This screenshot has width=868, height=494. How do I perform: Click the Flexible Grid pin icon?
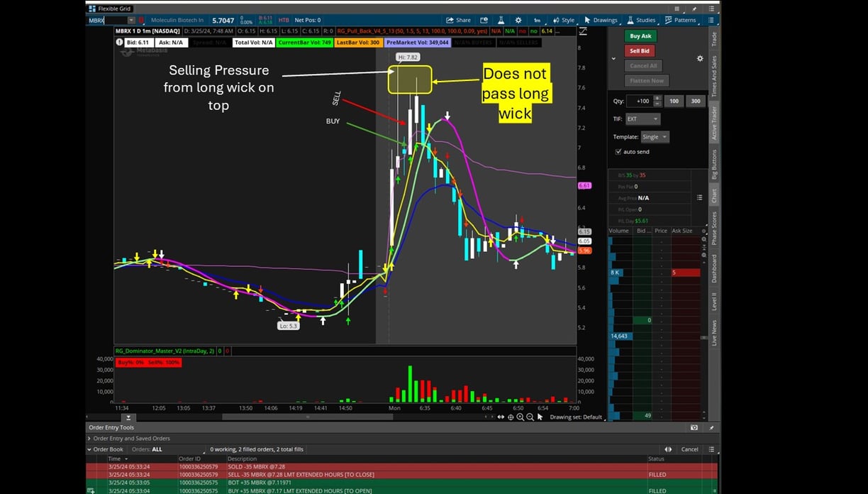point(694,9)
